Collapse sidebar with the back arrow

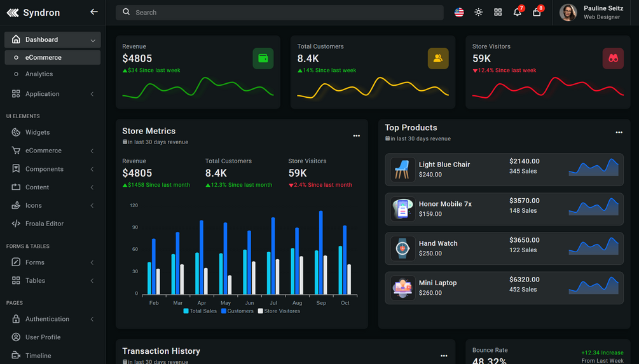coord(93,12)
